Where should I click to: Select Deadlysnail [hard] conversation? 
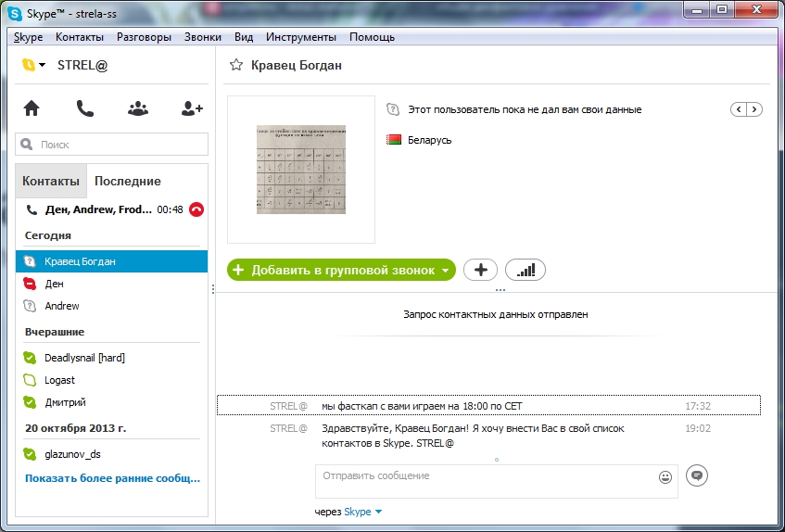tap(111, 358)
